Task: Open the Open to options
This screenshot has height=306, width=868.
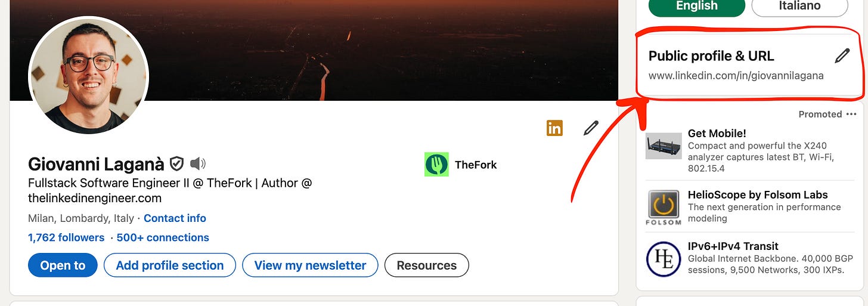Action: [x=63, y=265]
